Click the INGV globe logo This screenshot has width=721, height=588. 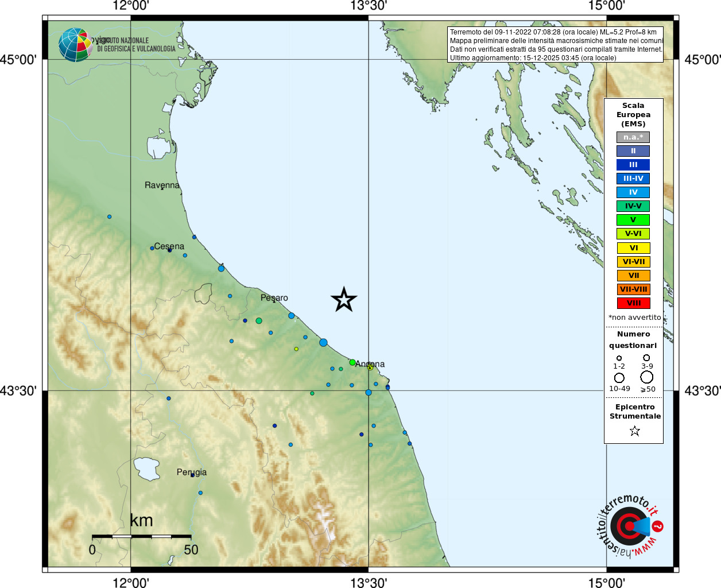tap(75, 45)
